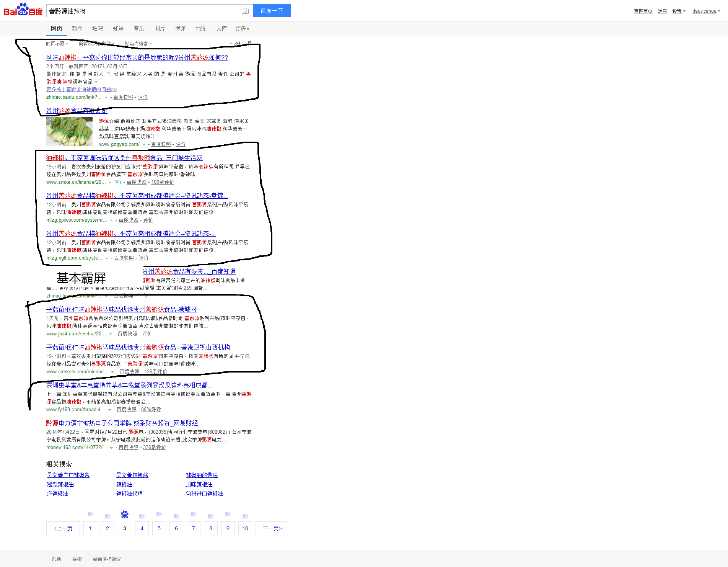Image resolution: width=728 pixels, height=567 pixels.
Task: Open the 站点内检索 filter dropdown
Action: point(138,44)
